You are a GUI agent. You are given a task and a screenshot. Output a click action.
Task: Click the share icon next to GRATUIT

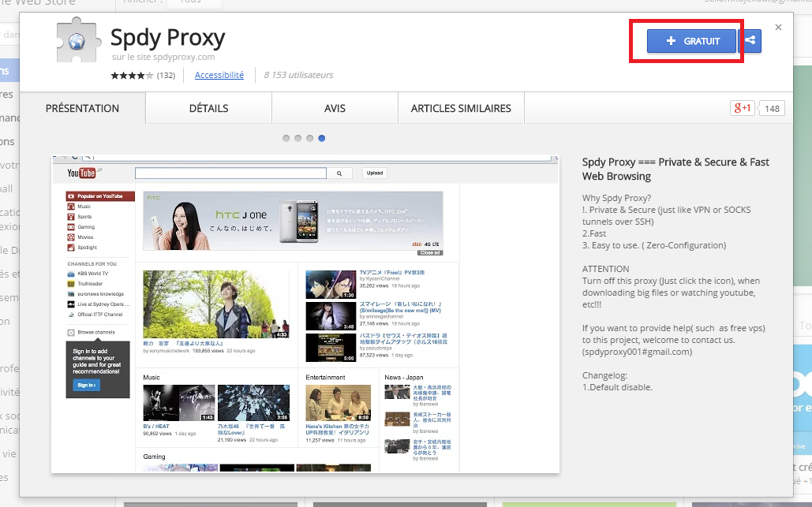tap(750, 41)
